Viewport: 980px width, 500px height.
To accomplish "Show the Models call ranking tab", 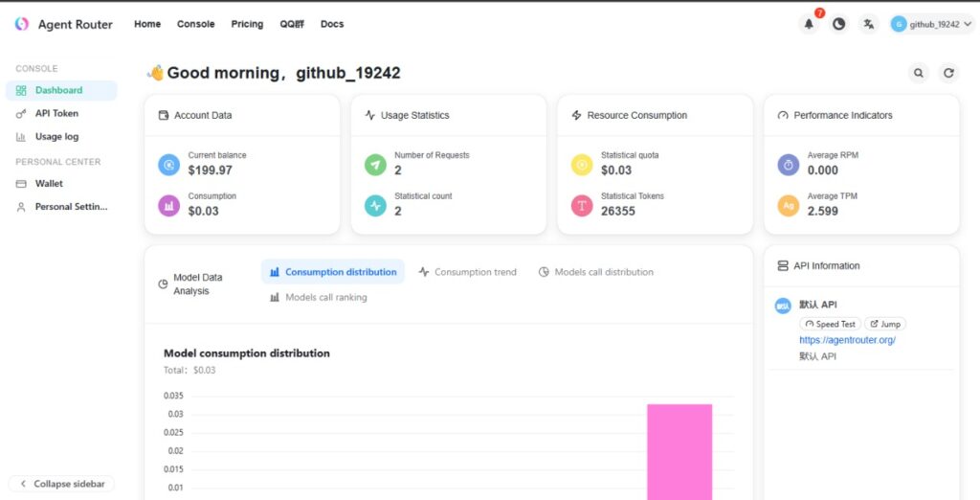I will pyautogui.click(x=318, y=297).
